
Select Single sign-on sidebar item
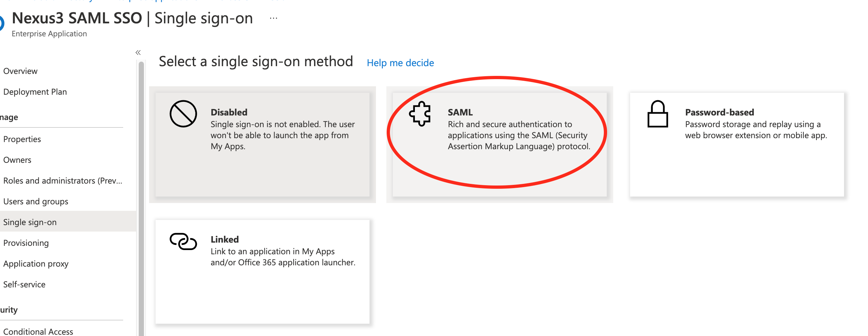click(30, 222)
